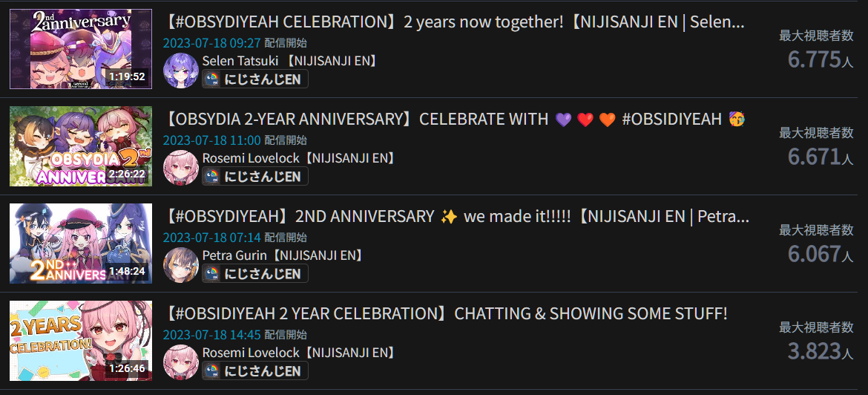Click Rosemi Lovelock's avatar on the 11:00 stream
The image size is (868, 395).
click(180, 168)
